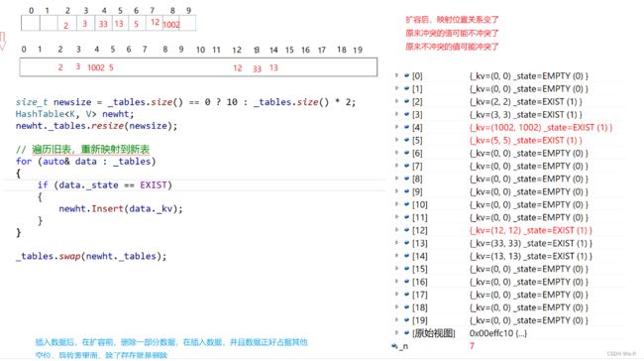
Task: Click the red note 扩容后，映射位置关系变了
Action: [452, 19]
